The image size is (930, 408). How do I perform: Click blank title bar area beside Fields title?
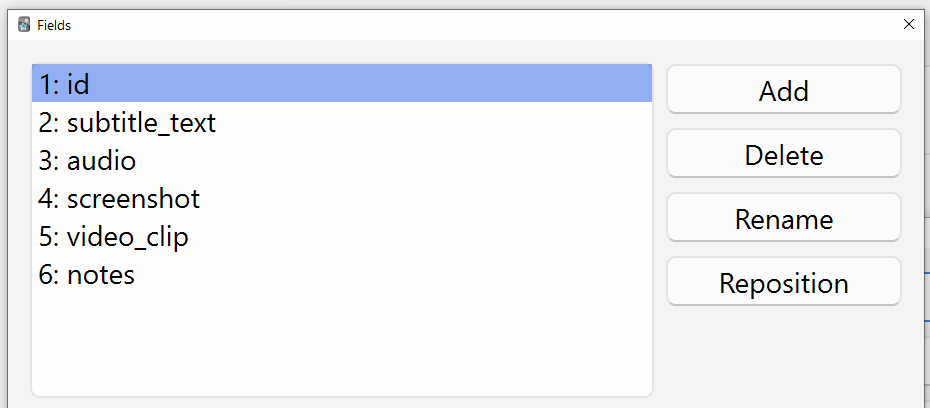[x=450, y=25]
